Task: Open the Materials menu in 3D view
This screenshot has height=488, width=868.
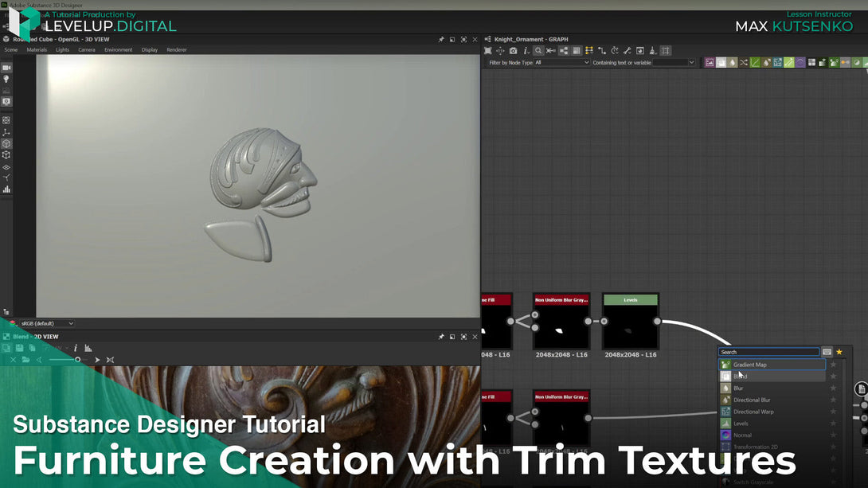Action: coord(37,50)
